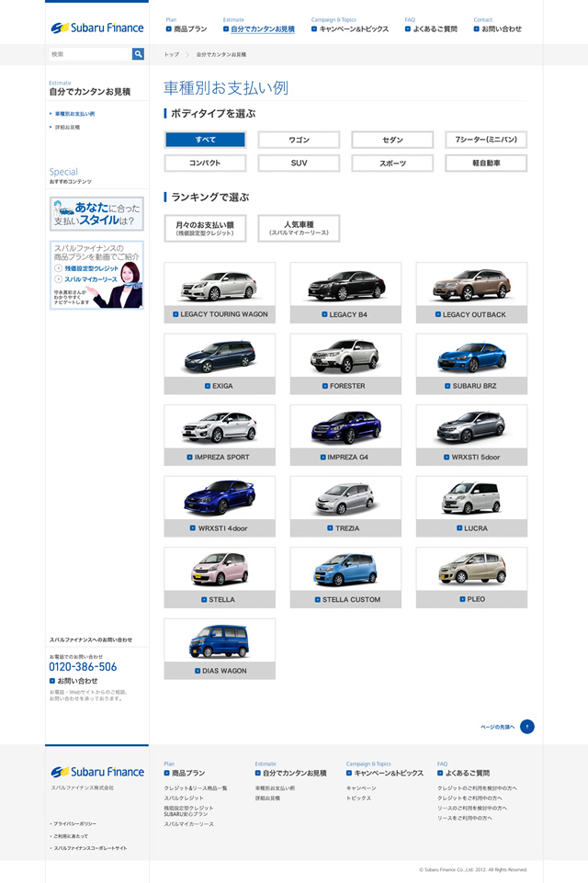Open footer スバルクレジット link
This screenshot has height=883, width=588.
(x=184, y=798)
